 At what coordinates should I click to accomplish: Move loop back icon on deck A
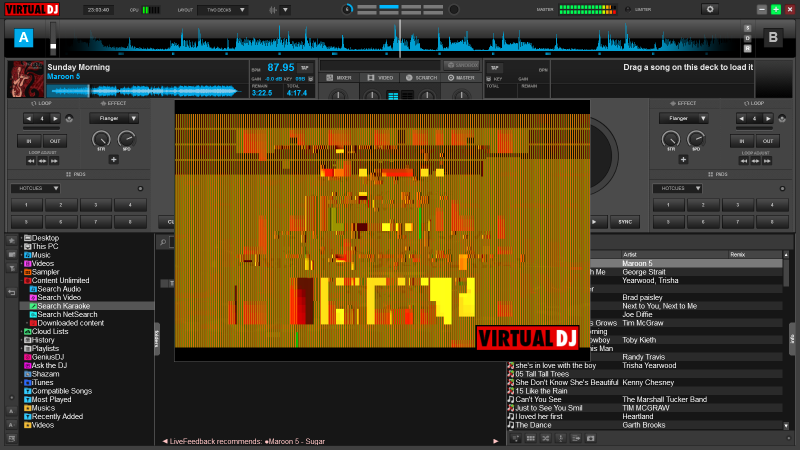point(31,161)
